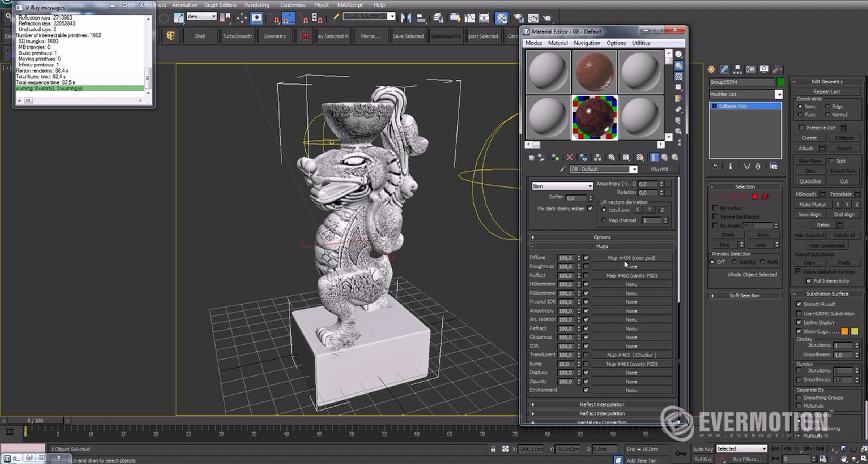Toggle Fix dark glossy edges checkbox
Screen dimensions: 868x464
click(590, 209)
